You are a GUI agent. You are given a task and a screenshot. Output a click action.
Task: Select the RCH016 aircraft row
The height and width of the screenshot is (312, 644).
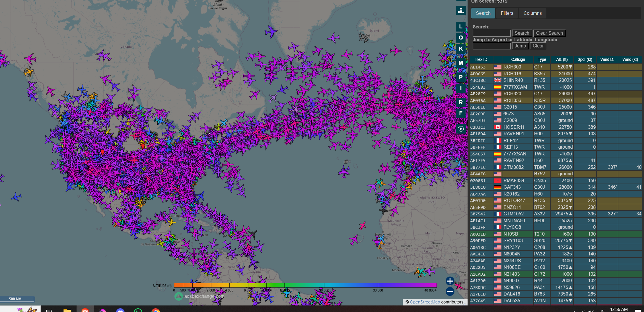tap(555, 74)
